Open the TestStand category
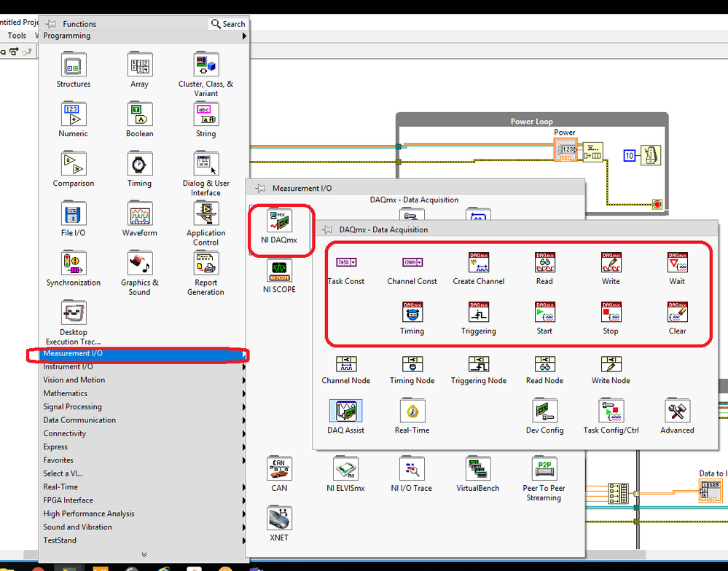Screen dimensions: 728x571 pos(144,541)
